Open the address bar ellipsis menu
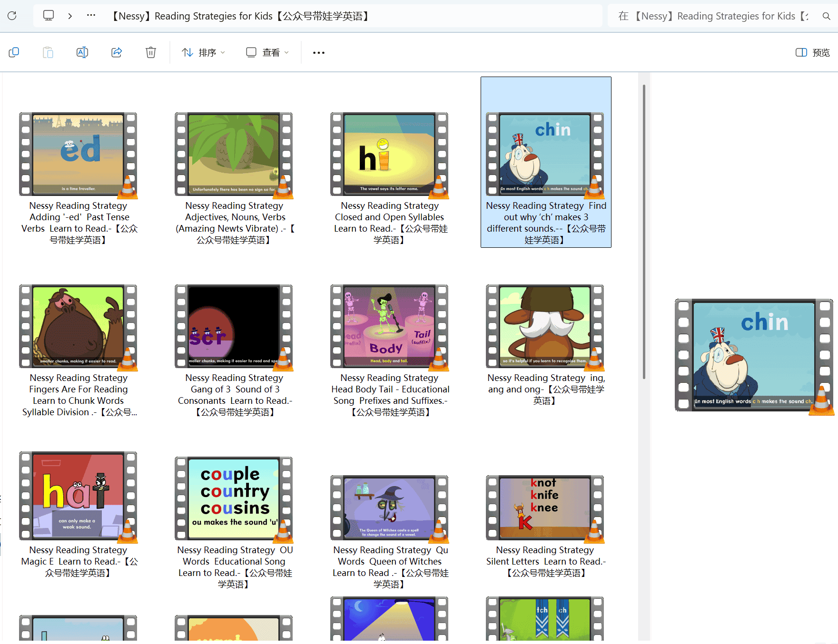Image resolution: width=838 pixels, height=644 pixels. (x=91, y=16)
